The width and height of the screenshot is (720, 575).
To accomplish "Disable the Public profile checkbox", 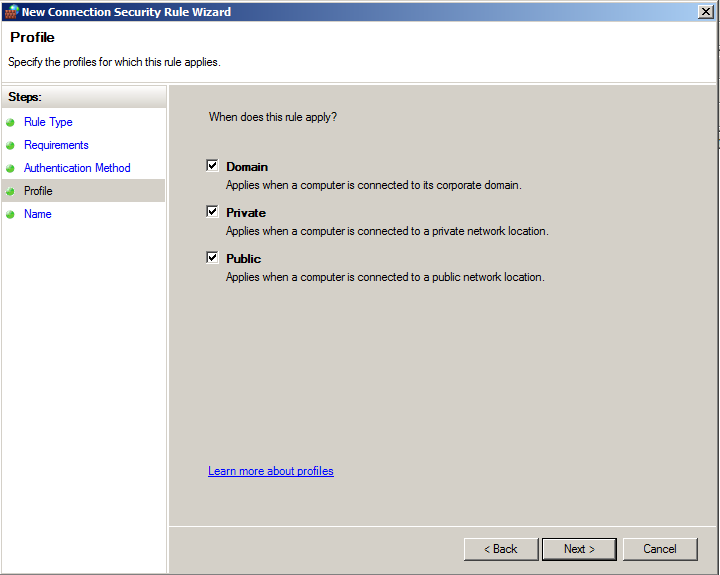I will [212, 258].
